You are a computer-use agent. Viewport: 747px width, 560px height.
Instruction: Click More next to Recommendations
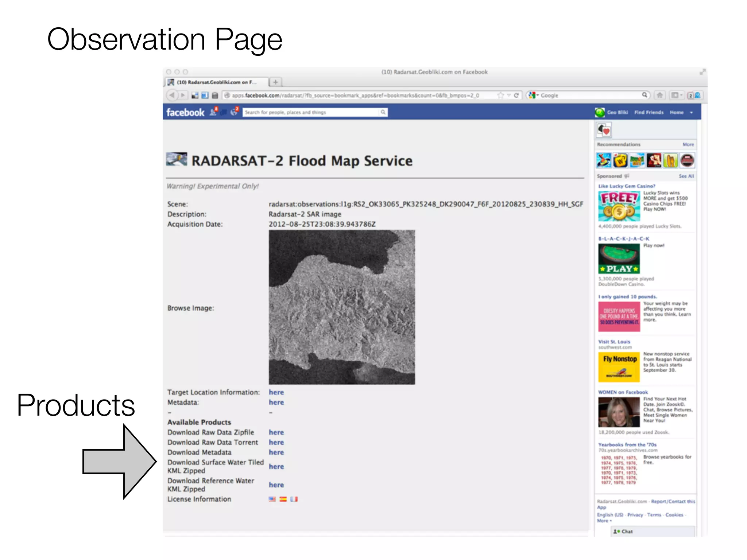tap(688, 144)
